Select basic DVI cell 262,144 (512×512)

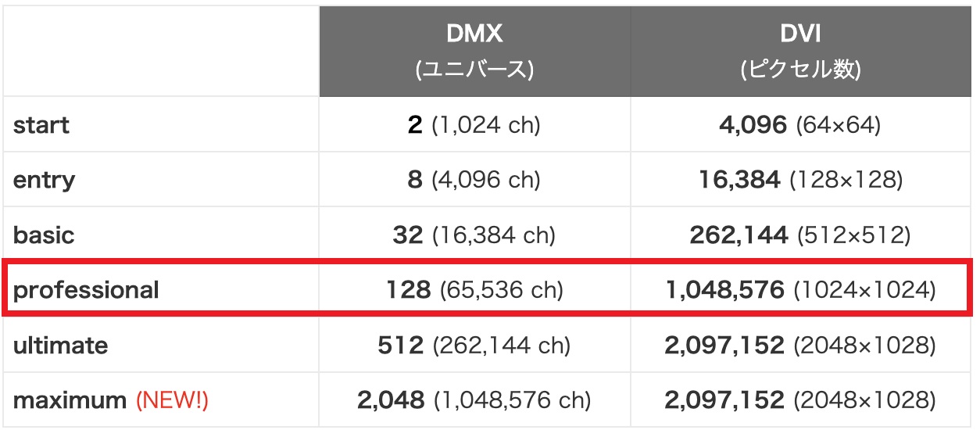(x=800, y=235)
